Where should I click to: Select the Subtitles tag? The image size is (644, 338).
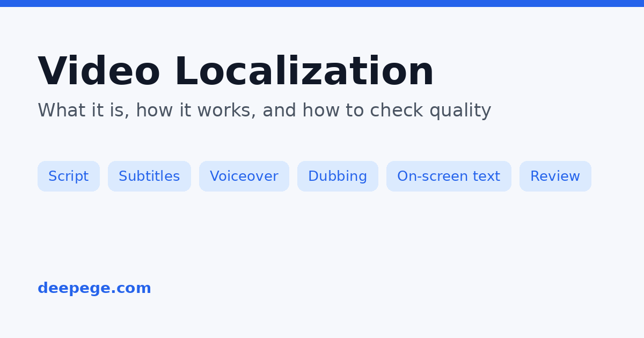[x=149, y=176]
